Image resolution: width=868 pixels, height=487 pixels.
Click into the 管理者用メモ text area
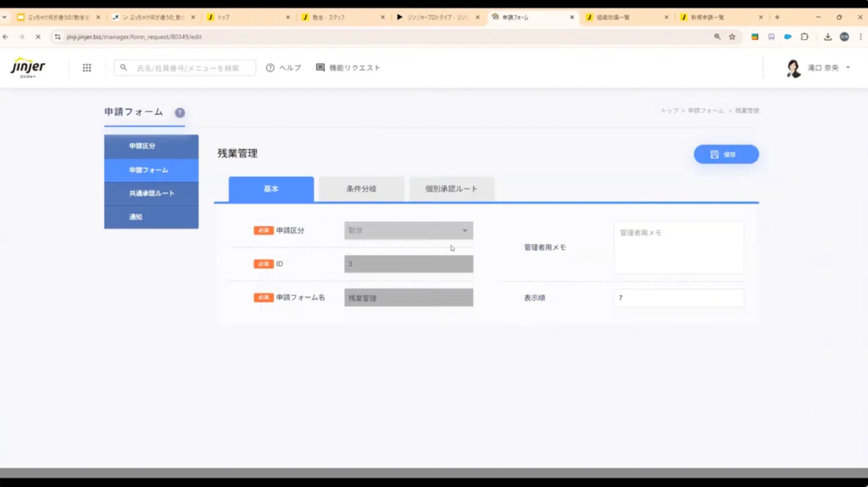point(678,247)
